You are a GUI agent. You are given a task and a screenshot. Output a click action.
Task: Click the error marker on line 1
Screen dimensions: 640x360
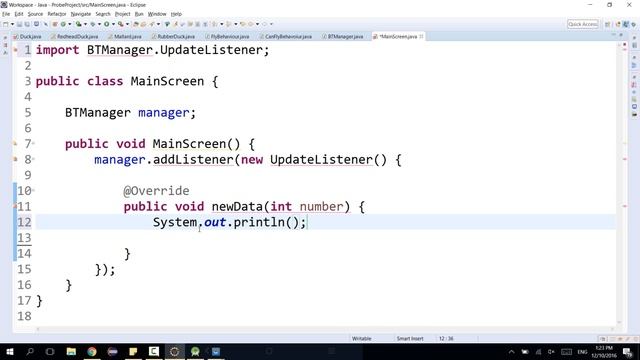16,50
